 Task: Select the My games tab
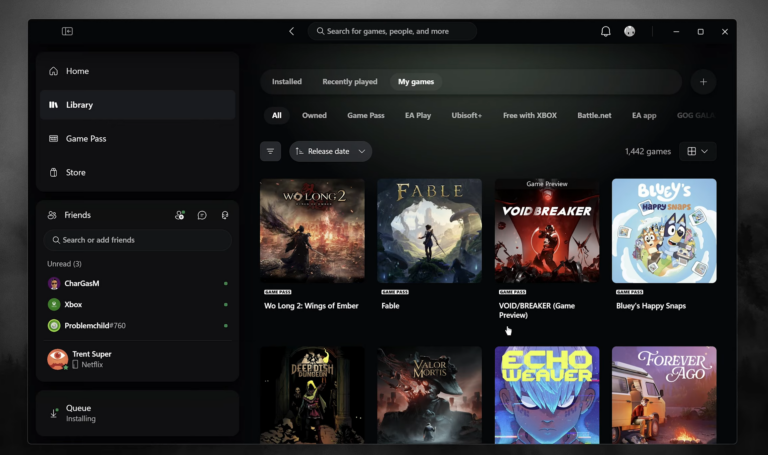(x=416, y=82)
